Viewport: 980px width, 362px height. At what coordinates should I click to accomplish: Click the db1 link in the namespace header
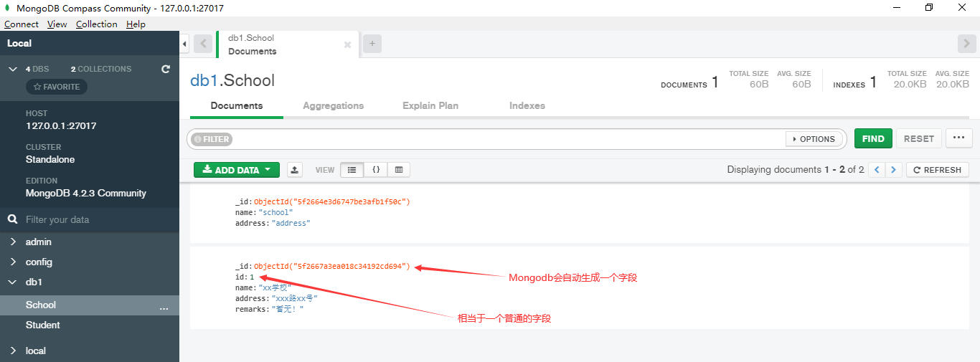point(204,80)
